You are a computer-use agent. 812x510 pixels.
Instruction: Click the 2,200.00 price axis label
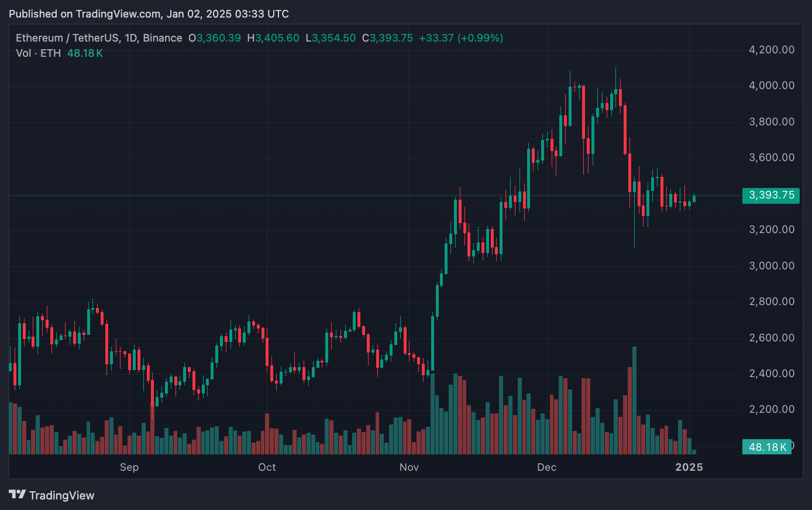coord(772,409)
